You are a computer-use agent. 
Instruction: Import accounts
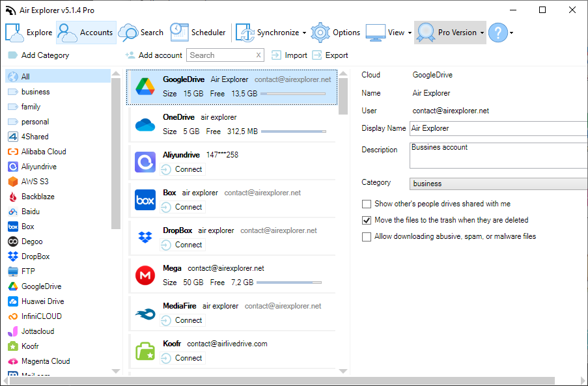click(x=289, y=55)
